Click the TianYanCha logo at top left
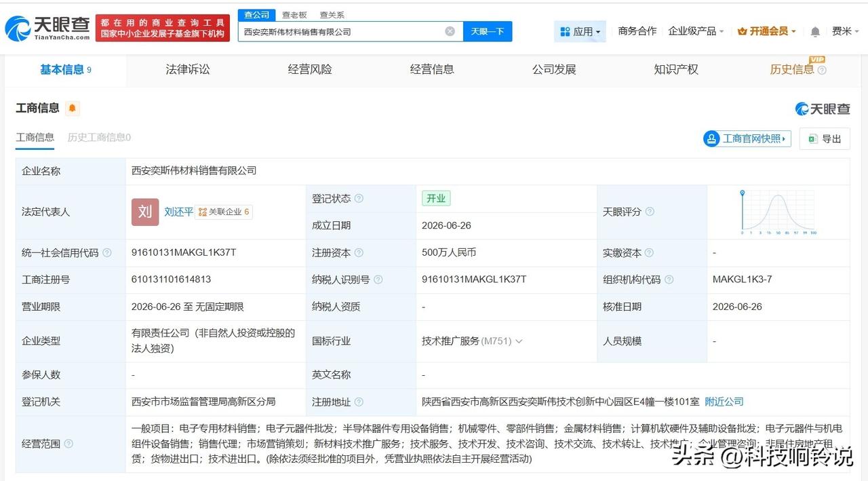Viewport: 868px width, 481px height. point(46,28)
